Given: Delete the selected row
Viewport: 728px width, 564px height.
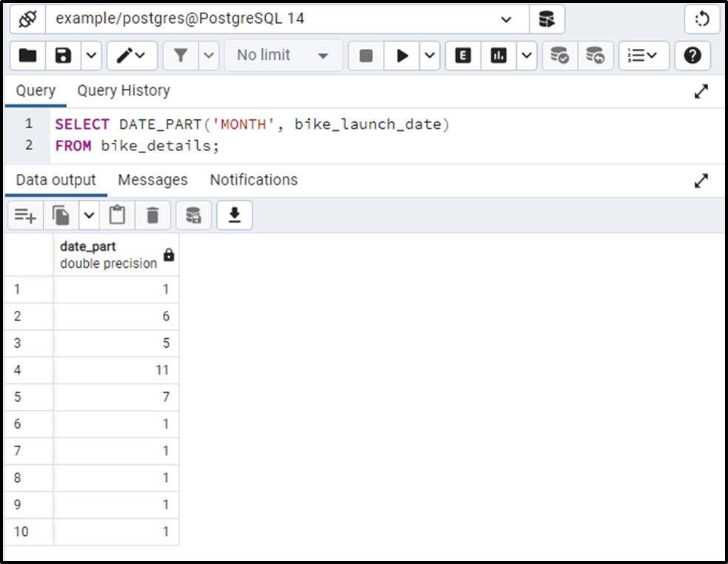Looking at the screenshot, I should [x=153, y=215].
